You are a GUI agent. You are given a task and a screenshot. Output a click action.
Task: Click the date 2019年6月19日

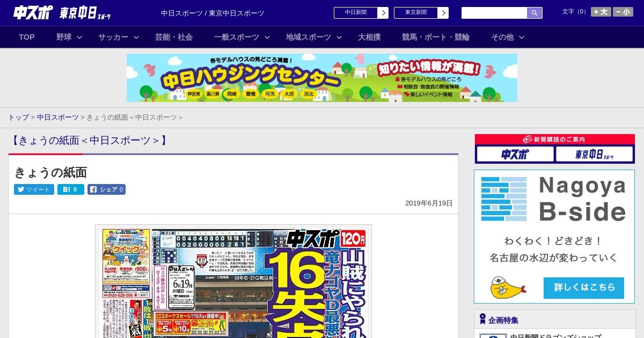tap(429, 203)
